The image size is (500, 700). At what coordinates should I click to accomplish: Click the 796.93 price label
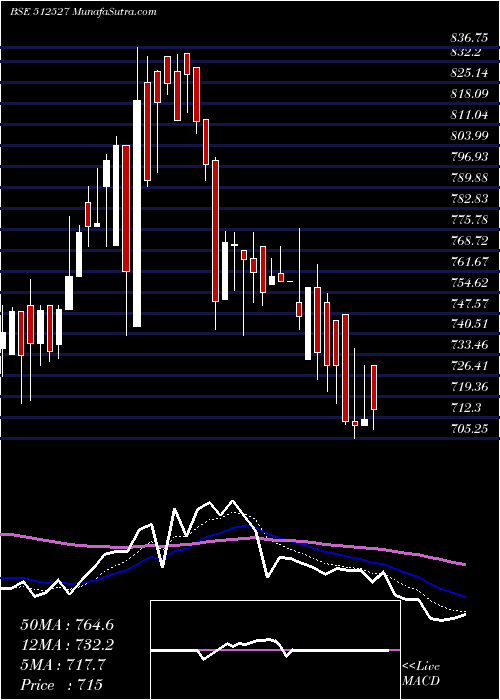[x=471, y=157]
